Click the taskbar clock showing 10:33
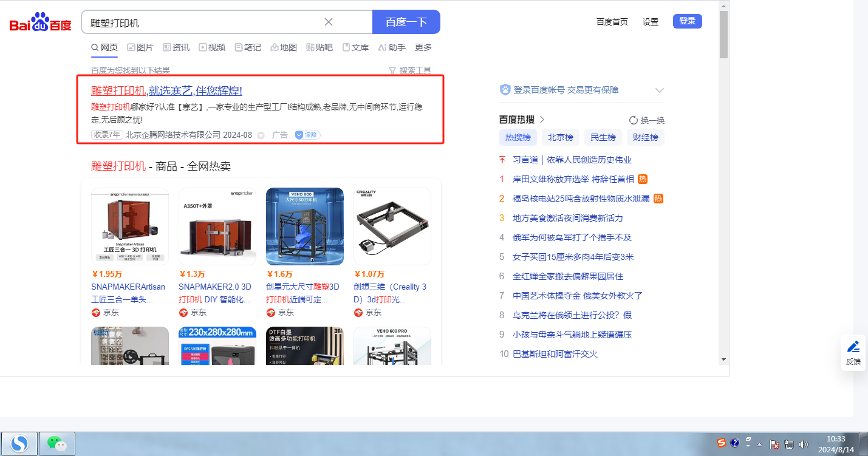 (x=836, y=438)
